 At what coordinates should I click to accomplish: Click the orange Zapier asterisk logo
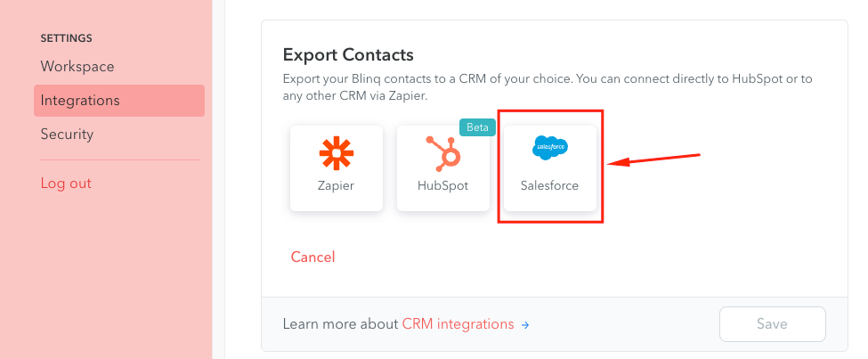pyautogui.click(x=337, y=153)
